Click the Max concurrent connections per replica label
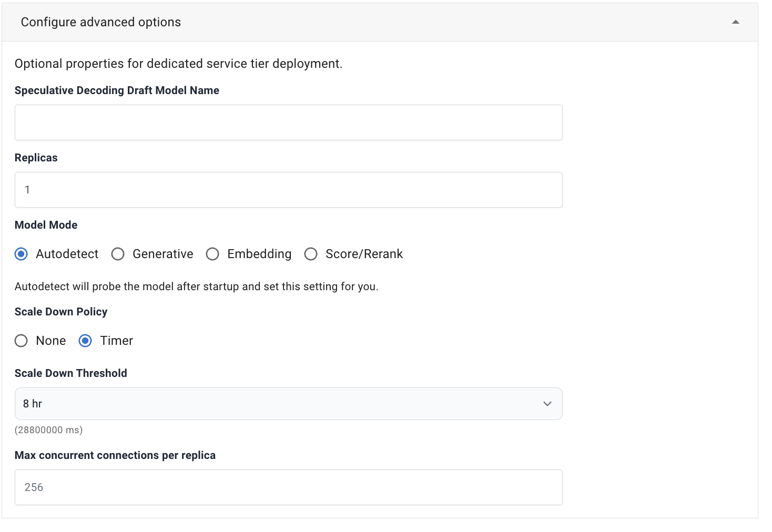 pos(115,455)
